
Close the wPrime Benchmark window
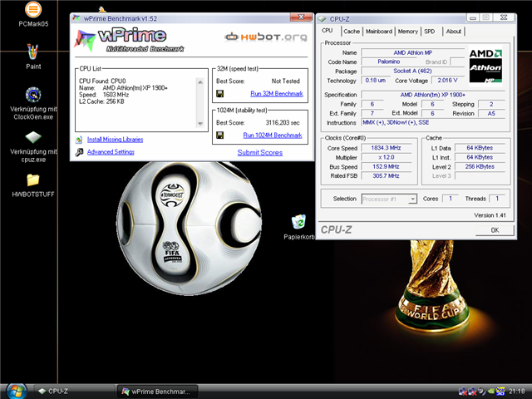pyautogui.click(x=301, y=17)
